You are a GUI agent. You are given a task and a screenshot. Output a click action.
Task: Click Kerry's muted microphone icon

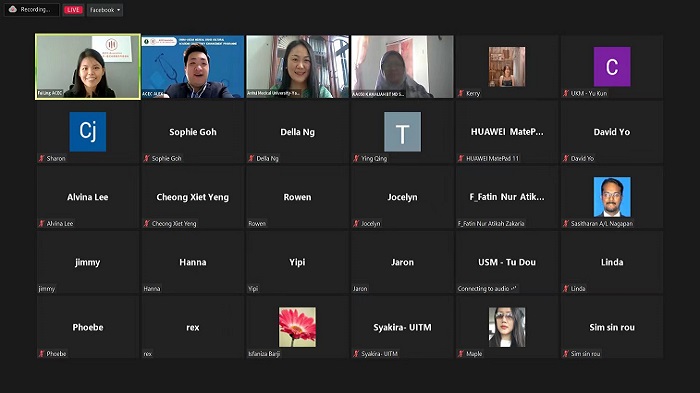(461, 93)
